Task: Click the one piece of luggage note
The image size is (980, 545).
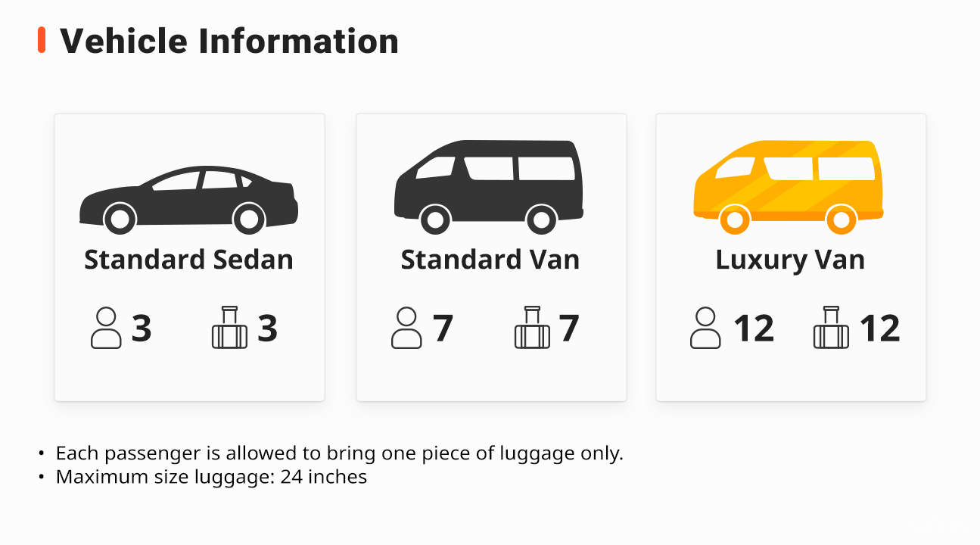Action: point(340,453)
